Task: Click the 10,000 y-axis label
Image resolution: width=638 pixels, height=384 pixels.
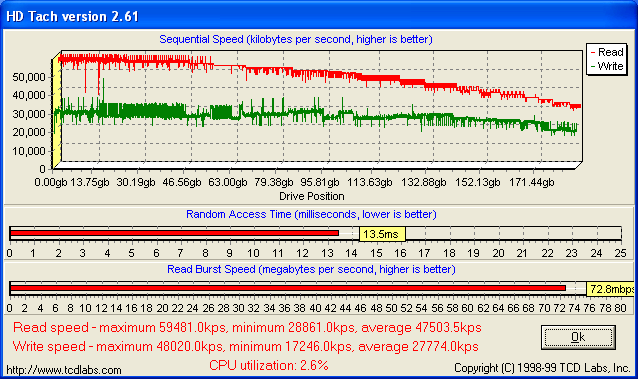Action: click(29, 151)
